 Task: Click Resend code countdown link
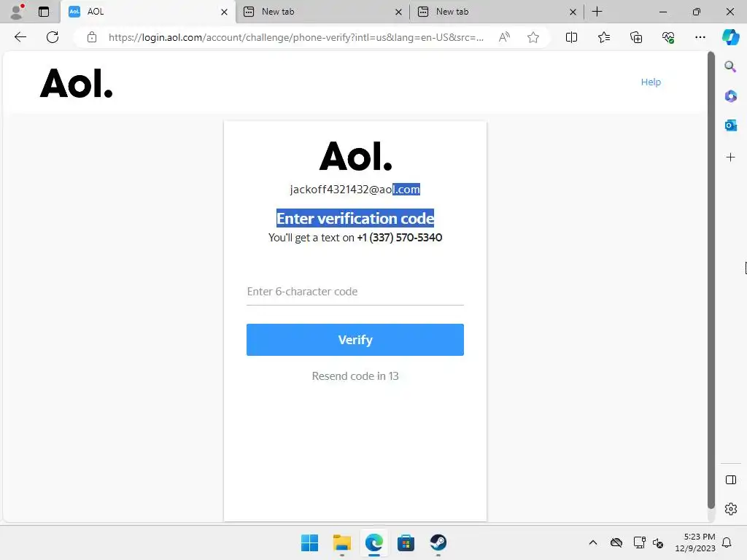(355, 376)
